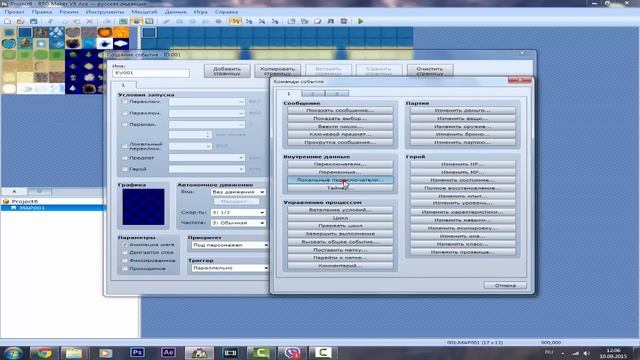
Task: Click the Open Project toolbar icon
Action: click(20, 21)
